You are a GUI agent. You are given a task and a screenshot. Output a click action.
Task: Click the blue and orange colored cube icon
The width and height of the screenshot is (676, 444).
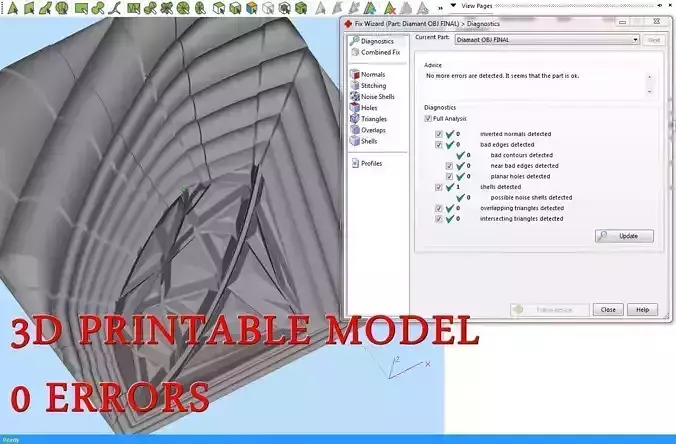(252, 8)
